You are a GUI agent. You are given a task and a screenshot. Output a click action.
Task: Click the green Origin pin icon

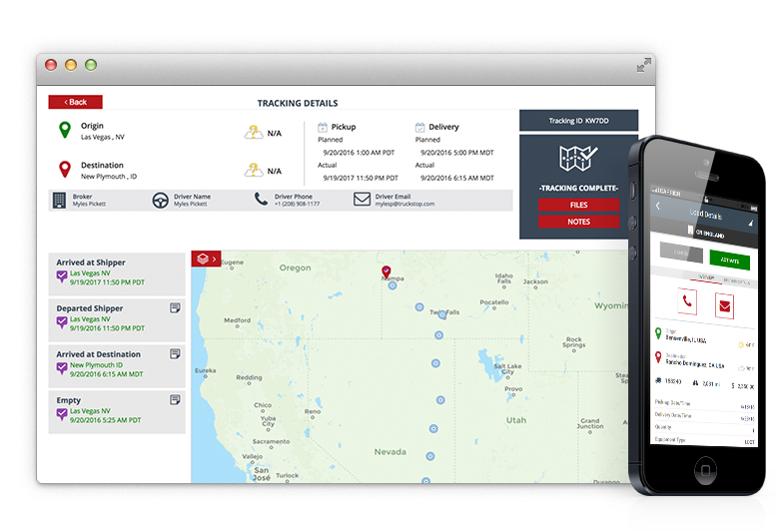(x=64, y=130)
